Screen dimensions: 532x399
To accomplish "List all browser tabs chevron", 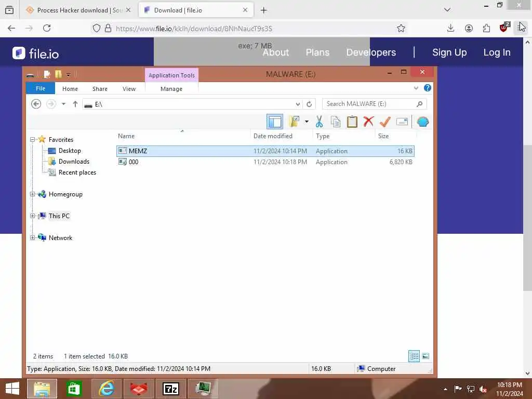I will coord(447,10).
